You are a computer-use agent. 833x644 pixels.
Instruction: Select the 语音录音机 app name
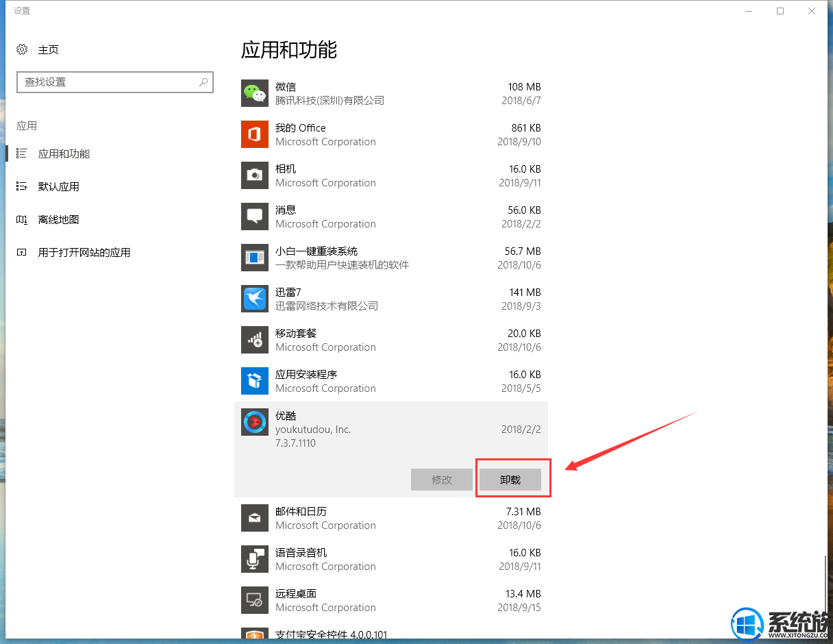pyautogui.click(x=301, y=552)
